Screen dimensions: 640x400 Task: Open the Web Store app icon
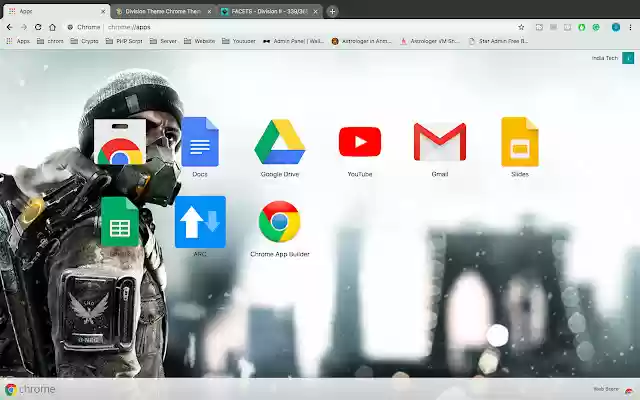120,142
